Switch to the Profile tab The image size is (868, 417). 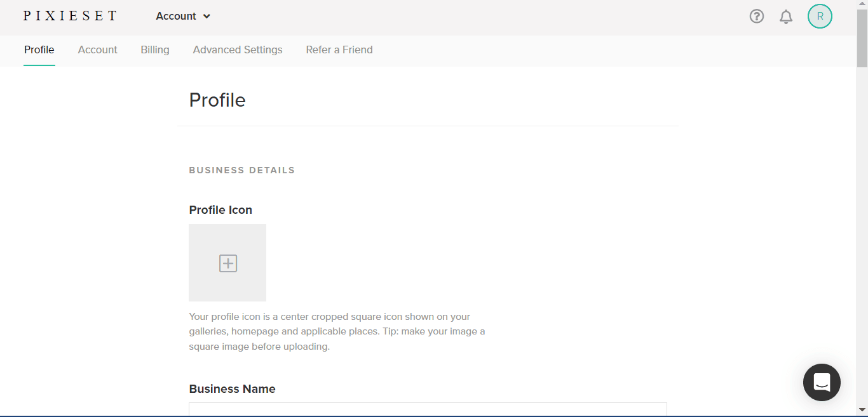pyautogui.click(x=39, y=50)
